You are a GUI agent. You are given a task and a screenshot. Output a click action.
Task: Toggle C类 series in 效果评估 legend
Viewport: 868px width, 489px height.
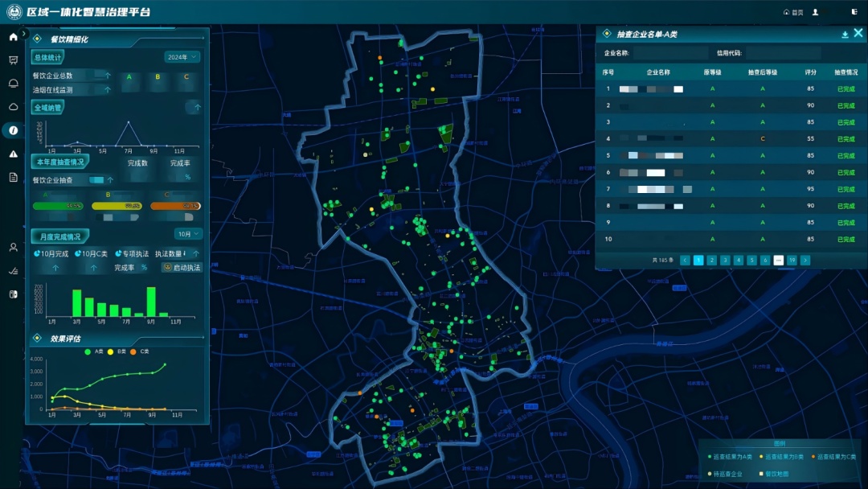[x=140, y=351]
